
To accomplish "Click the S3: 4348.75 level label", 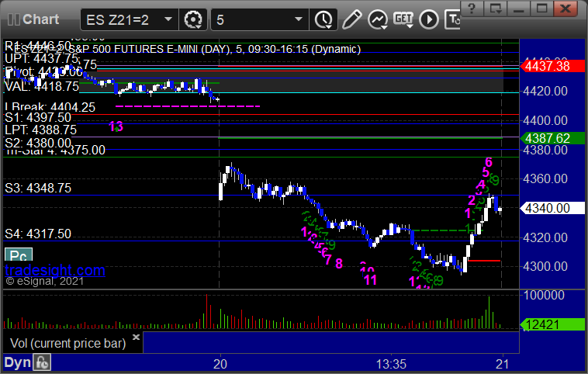I will point(38,188).
